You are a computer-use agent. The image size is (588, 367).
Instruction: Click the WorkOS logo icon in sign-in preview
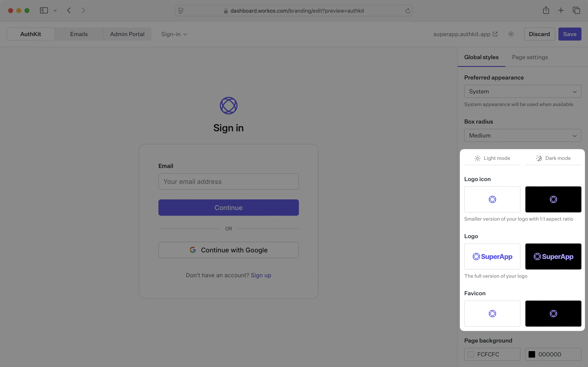click(x=229, y=105)
